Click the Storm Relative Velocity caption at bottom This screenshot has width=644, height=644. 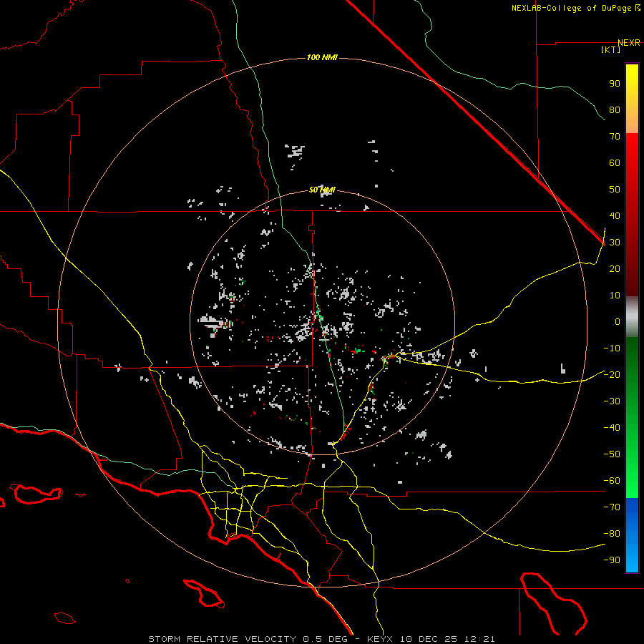pos(321,639)
